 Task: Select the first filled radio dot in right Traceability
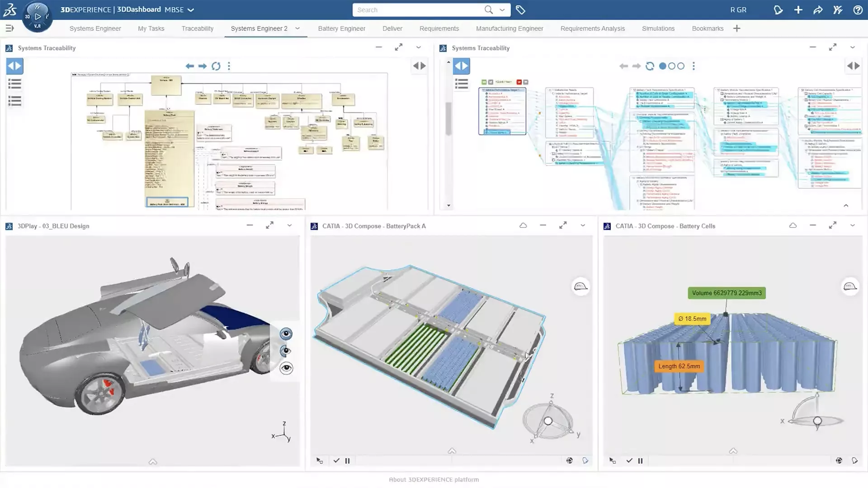click(662, 66)
